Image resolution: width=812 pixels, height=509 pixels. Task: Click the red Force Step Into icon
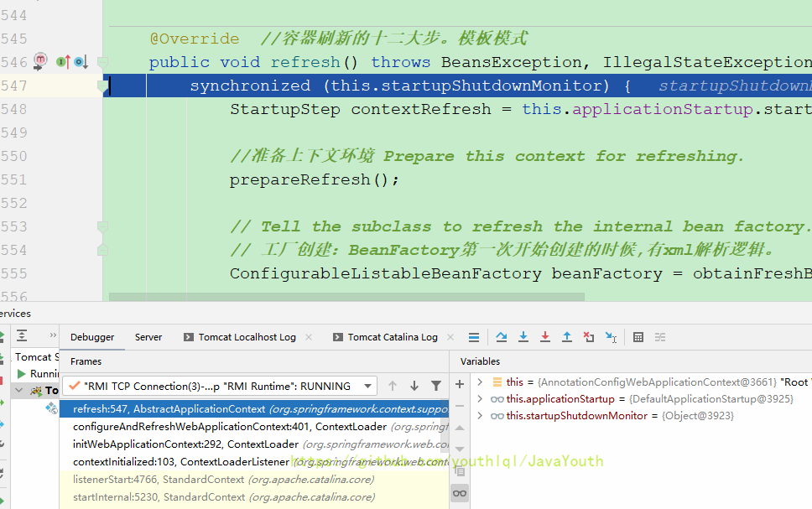[545, 337]
